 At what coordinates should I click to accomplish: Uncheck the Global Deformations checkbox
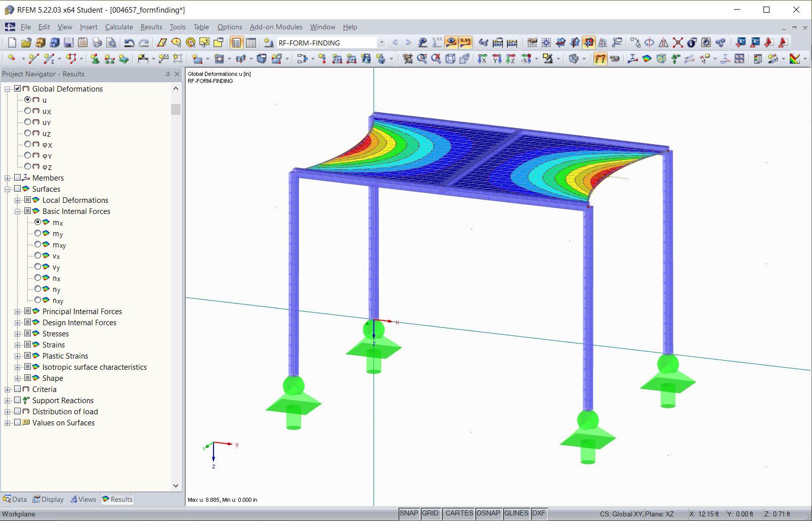point(18,89)
